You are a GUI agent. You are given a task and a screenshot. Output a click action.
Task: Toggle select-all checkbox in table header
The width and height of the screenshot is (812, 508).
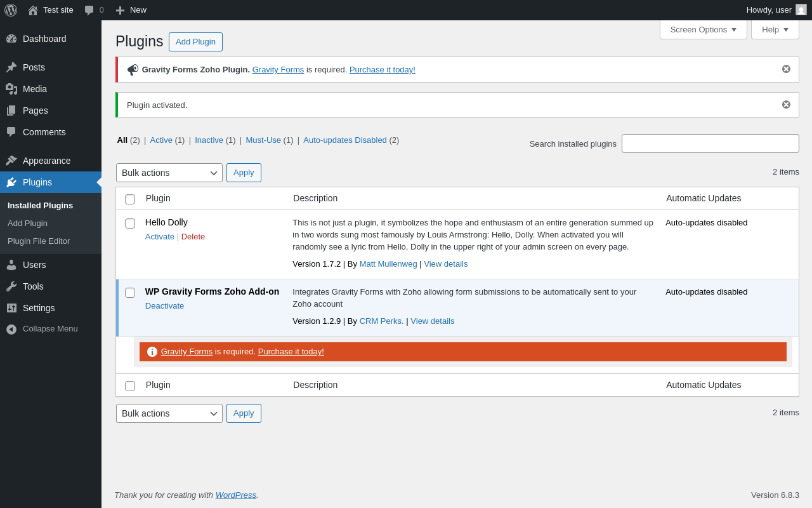130,199
